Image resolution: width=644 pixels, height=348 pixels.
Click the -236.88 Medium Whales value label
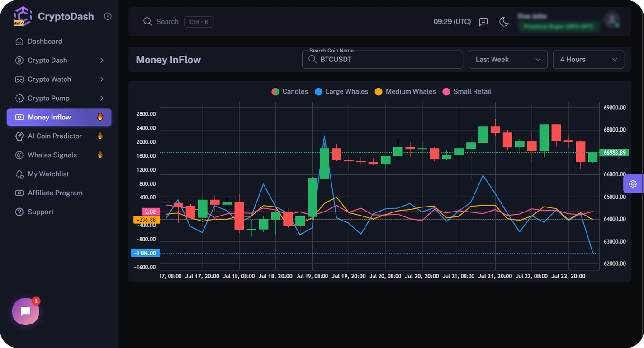click(x=147, y=220)
